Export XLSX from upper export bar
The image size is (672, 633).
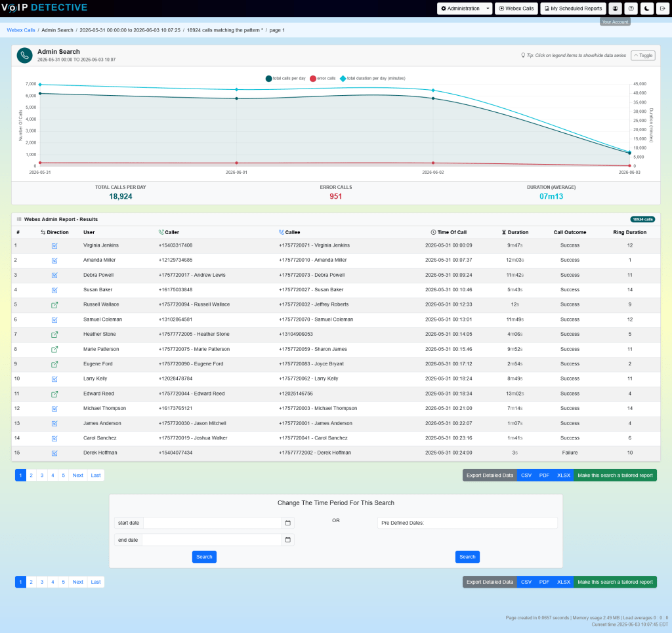pyautogui.click(x=564, y=476)
